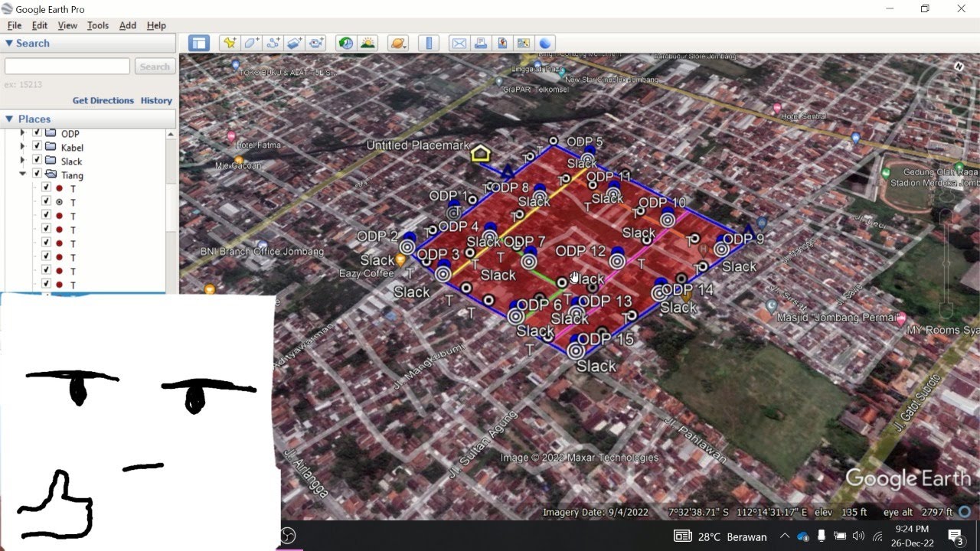Screen dimensions: 980x551
Task: Click the Get Directions link
Action: pyautogui.click(x=103, y=100)
